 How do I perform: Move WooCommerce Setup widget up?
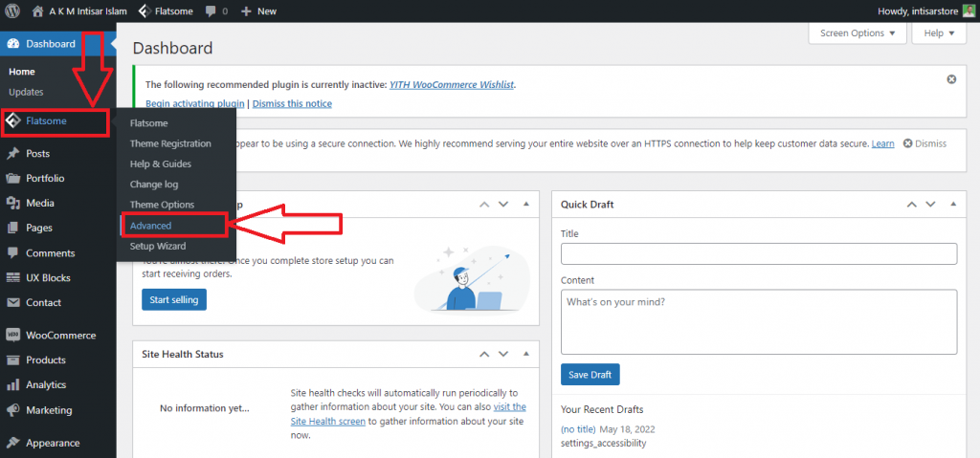pyautogui.click(x=484, y=205)
